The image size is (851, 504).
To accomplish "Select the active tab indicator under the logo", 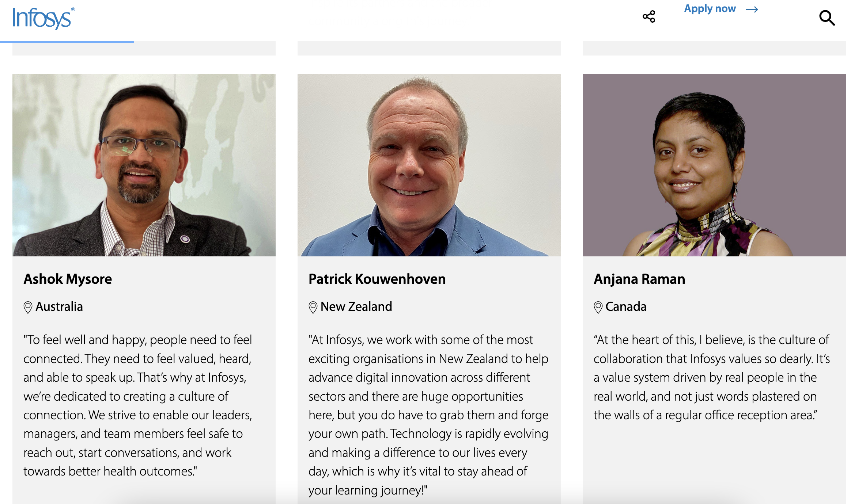I will pyautogui.click(x=67, y=42).
